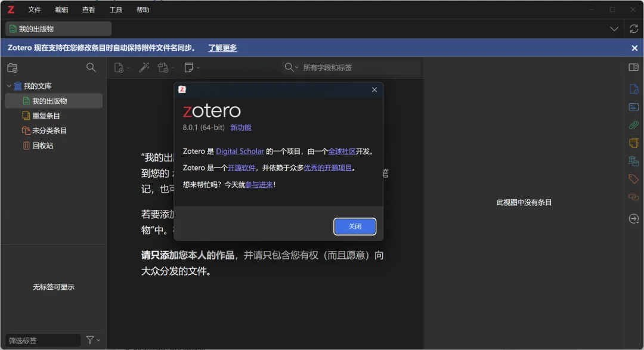Select 未分类条目 in the tree
This screenshot has height=350, width=644.
point(49,131)
